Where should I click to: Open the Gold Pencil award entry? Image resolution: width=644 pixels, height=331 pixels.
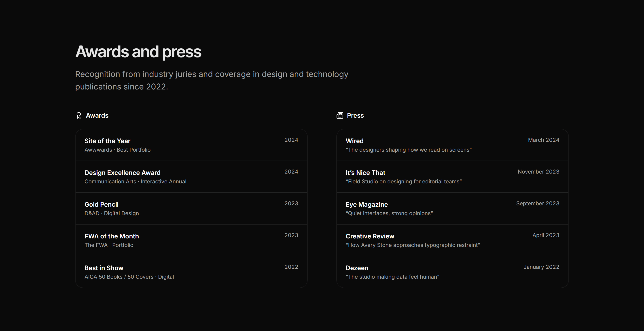point(191,208)
